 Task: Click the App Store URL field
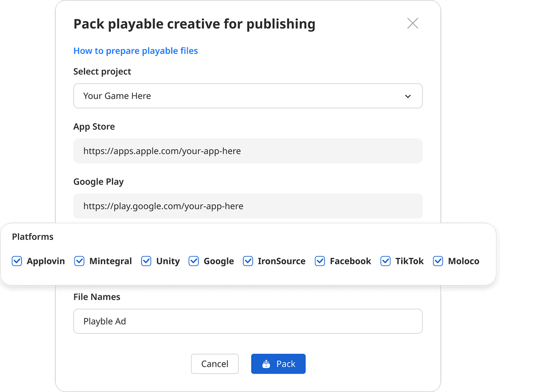(247, 151)
